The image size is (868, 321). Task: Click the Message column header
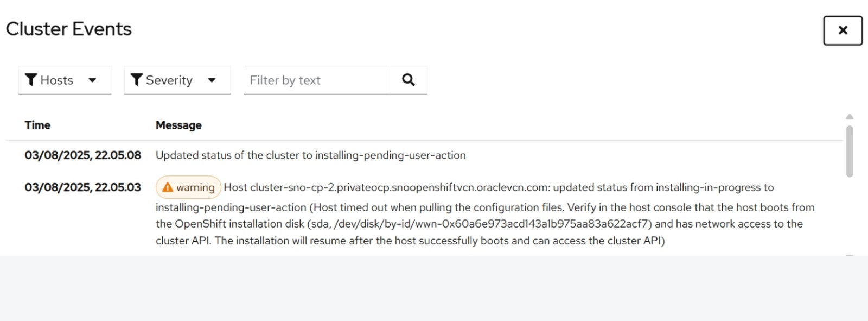178,125
